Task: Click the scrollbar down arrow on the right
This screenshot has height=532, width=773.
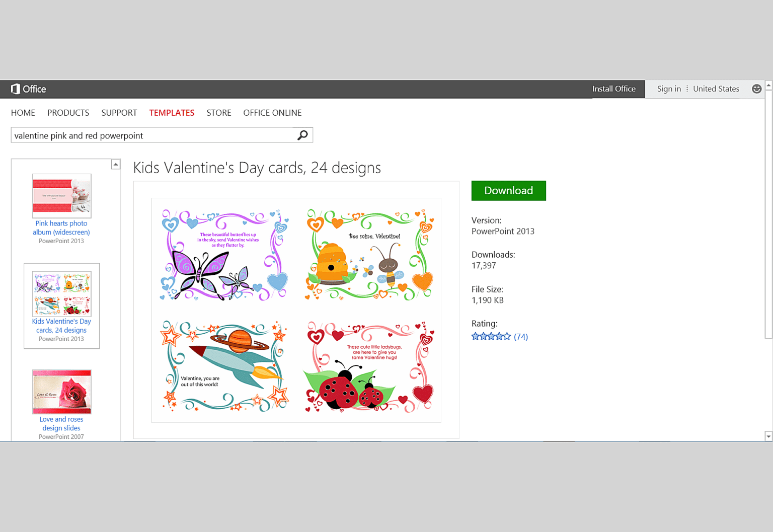Action: (769, 436)
